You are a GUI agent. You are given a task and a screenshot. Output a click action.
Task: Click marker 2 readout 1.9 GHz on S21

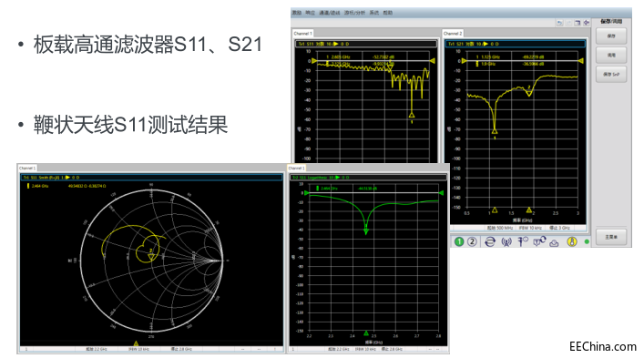pos(486,64)
